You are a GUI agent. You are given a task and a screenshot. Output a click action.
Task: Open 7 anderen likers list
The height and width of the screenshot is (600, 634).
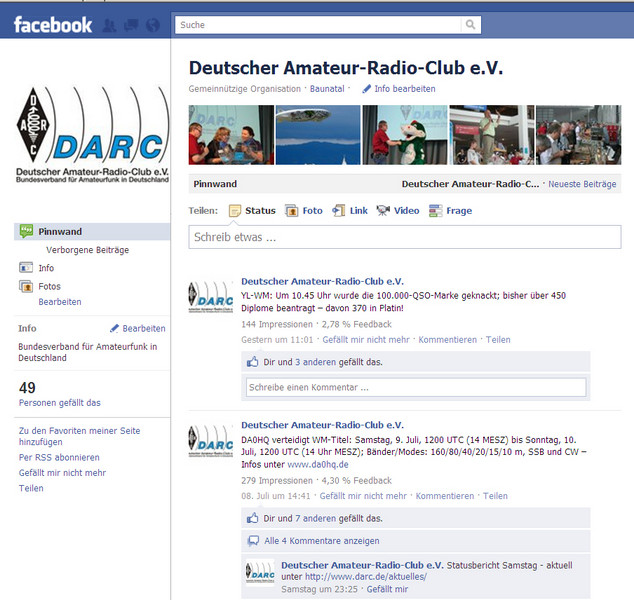(315, 518)
